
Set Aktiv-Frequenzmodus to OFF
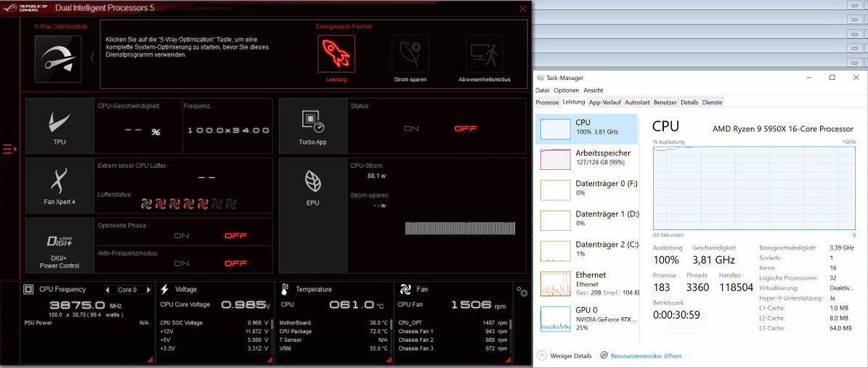click(236, 263)
